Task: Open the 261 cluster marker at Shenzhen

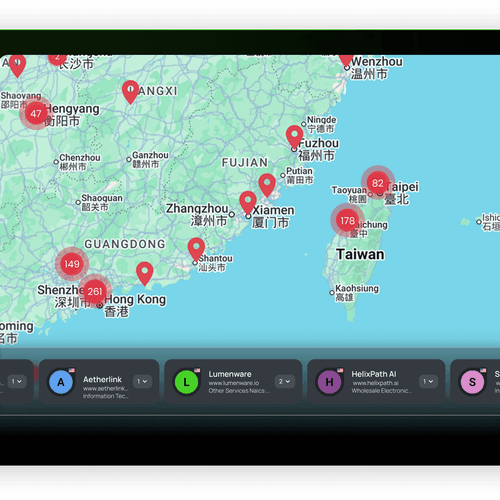Action: [x=95, y=291]
